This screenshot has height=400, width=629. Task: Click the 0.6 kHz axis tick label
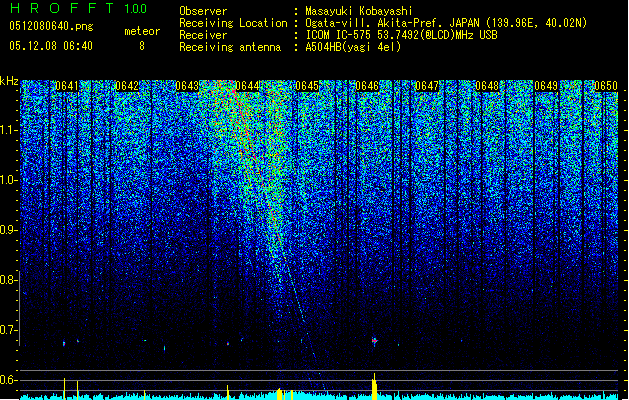9,380
